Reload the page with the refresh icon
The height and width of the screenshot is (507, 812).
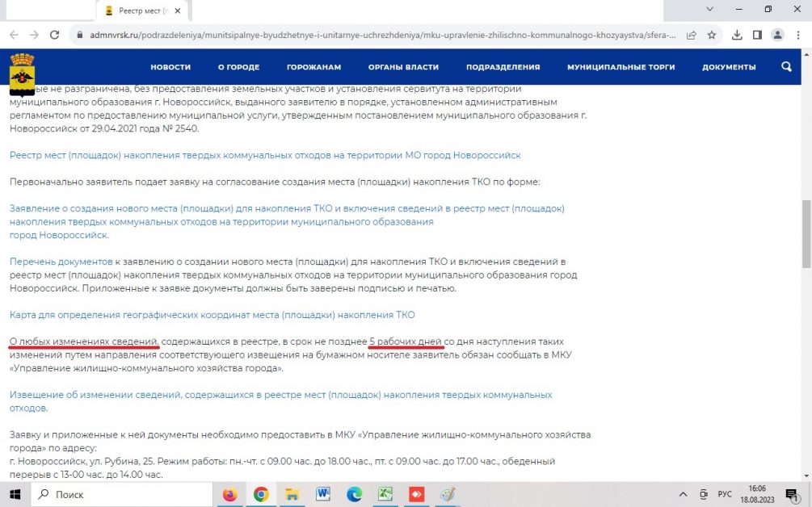[55, 35]
